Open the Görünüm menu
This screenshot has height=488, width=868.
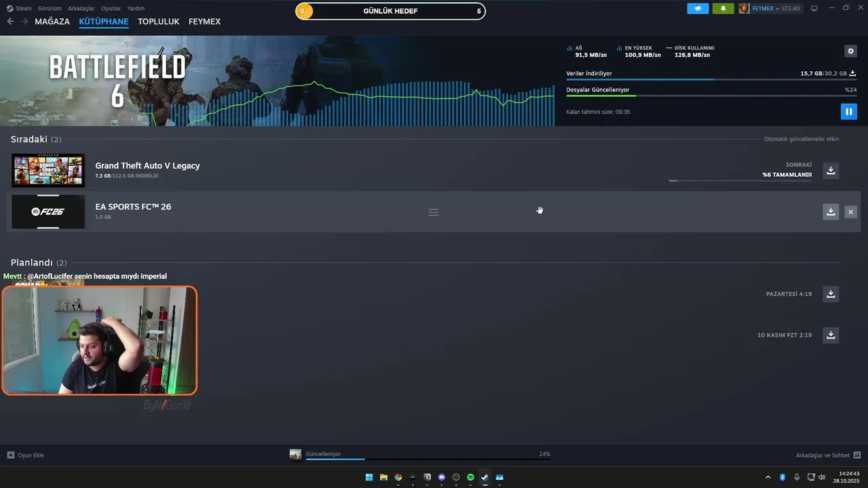click(50, 8)
